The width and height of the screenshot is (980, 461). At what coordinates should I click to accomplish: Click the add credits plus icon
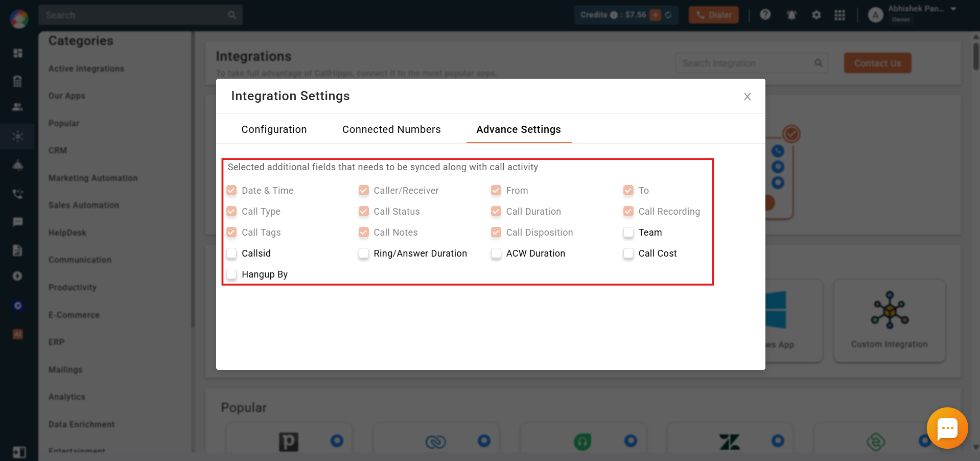(656, 15)
